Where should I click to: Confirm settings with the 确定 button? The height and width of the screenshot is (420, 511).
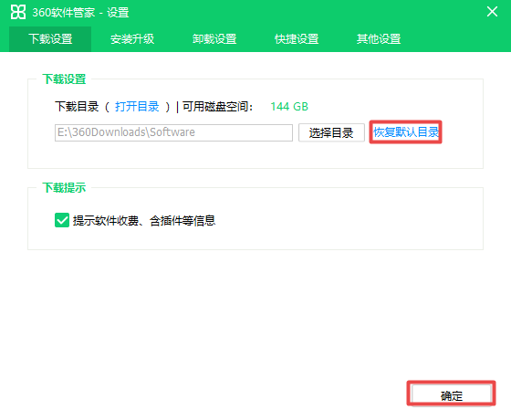[452, 394]
